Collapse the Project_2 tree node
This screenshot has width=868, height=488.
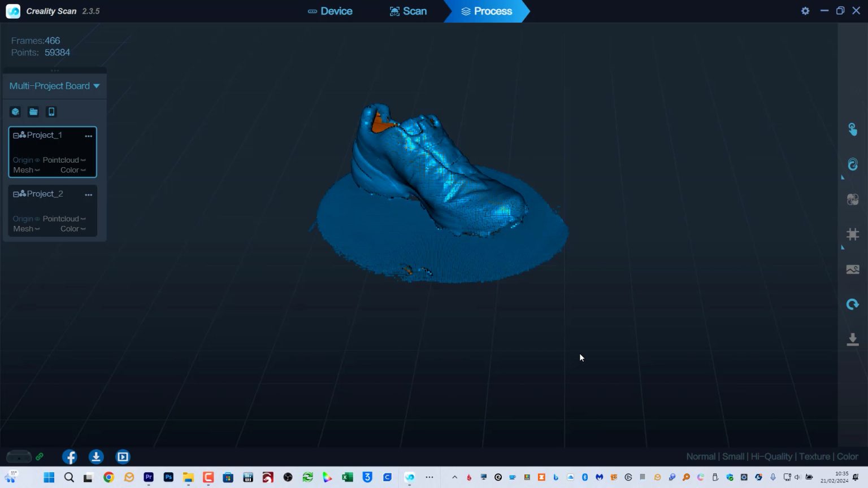16,194
